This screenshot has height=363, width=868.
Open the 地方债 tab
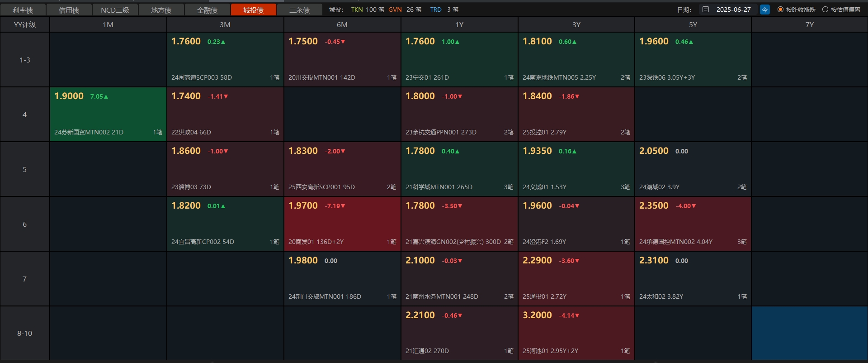[161, 10]
